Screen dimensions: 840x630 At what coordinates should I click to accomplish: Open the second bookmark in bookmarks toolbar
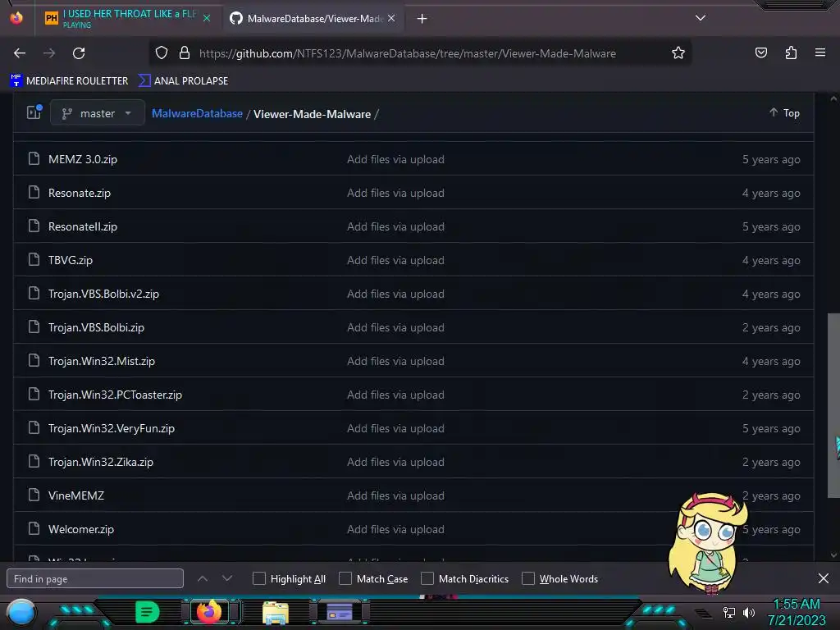(184, 81)
